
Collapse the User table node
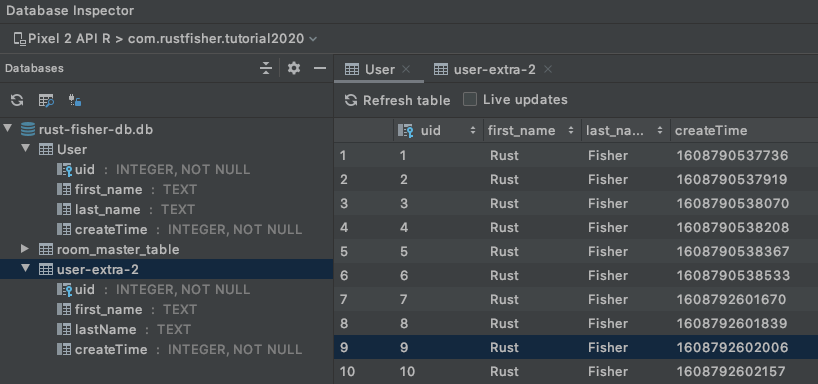coord(25,149)
